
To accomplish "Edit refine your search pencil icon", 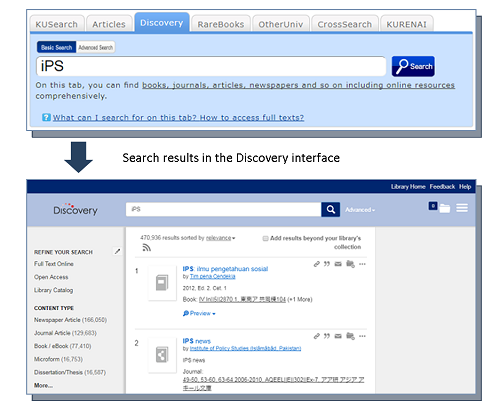I will point(117,251).
